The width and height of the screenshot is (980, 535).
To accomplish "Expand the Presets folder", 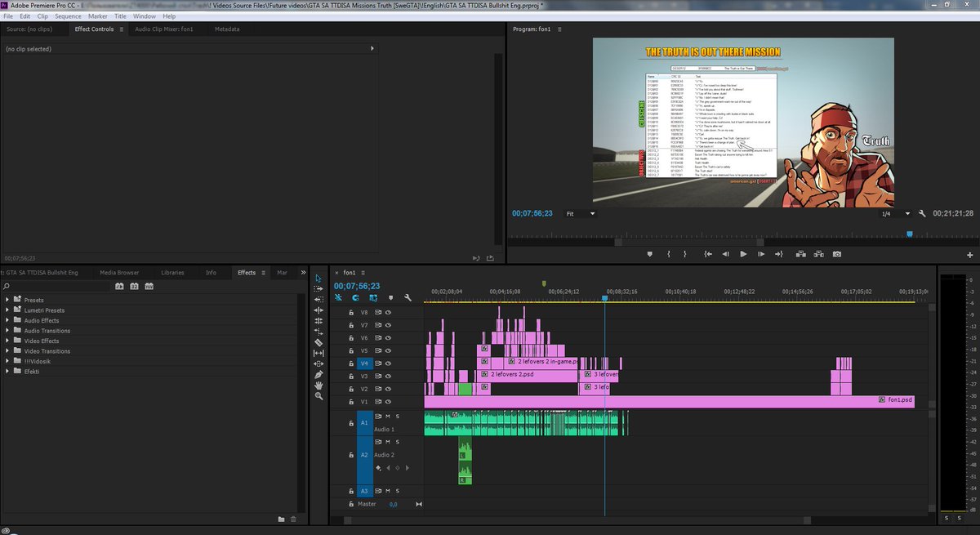I will (x=7, y=300).
